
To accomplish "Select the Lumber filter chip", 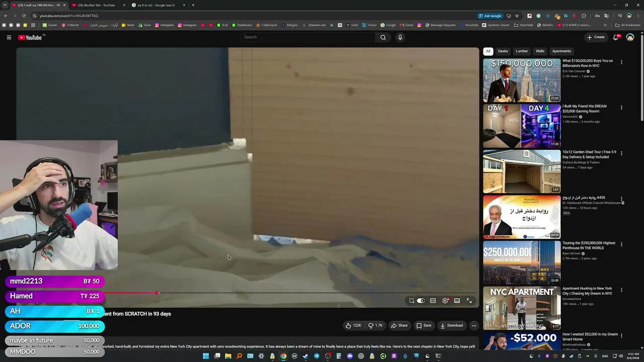I will [522, 51].
